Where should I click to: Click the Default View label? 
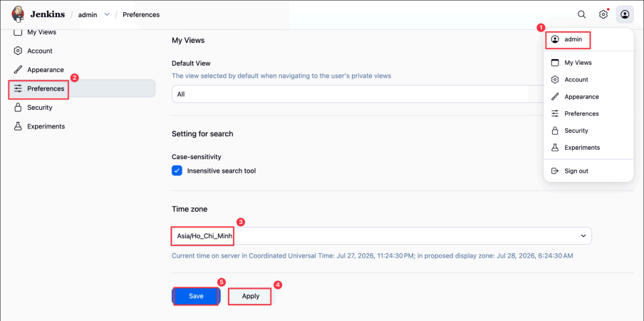[191, 63]
